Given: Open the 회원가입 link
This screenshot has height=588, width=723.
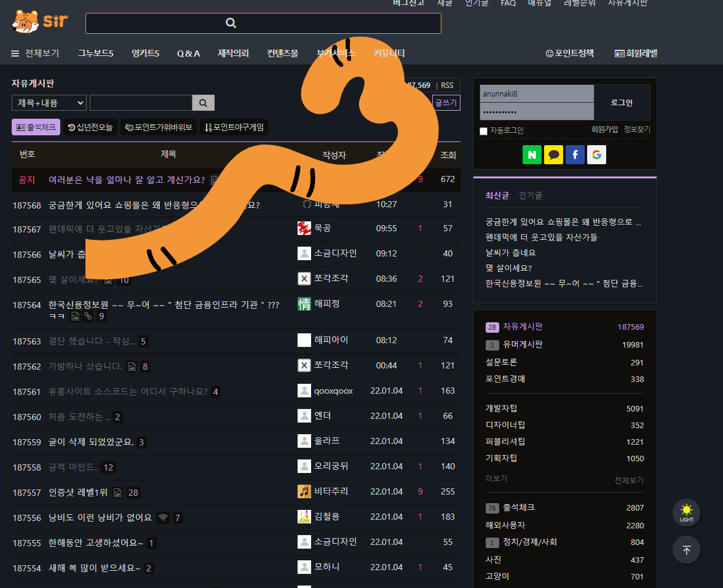Looking at the screenshot, I should tap(604, 130).
